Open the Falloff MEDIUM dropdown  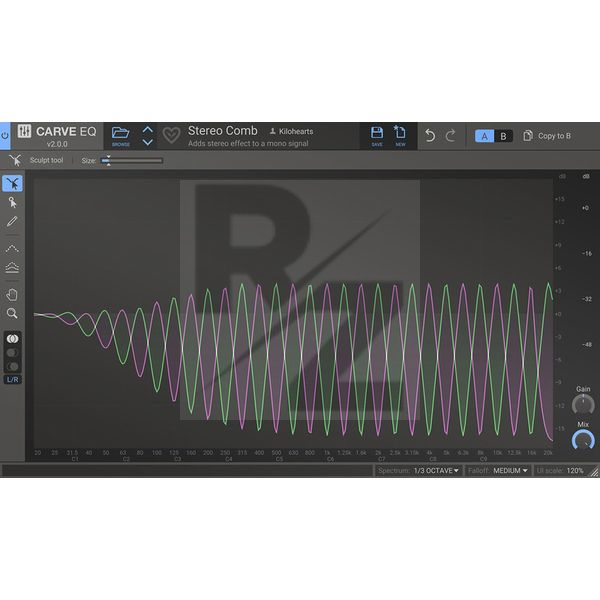tap(510, 471)
